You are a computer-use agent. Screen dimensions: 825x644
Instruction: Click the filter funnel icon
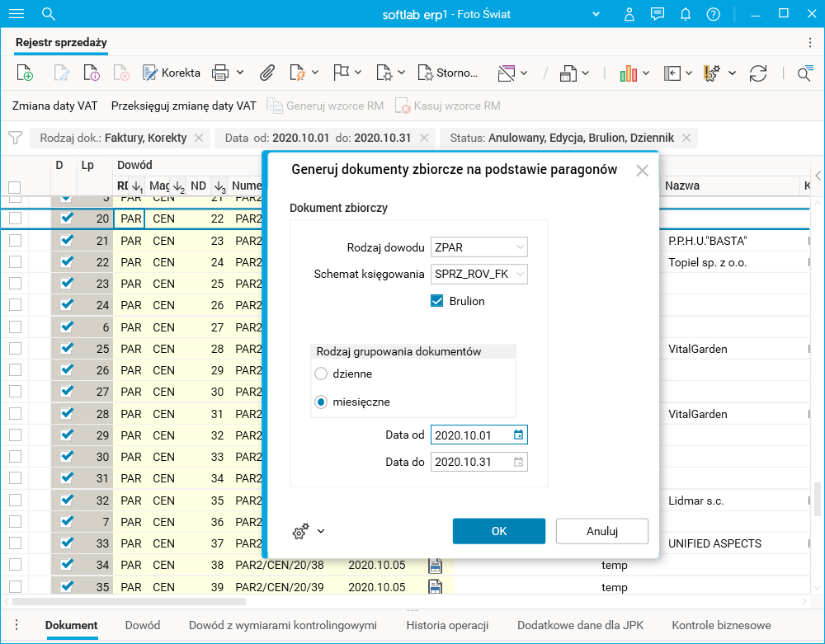point(15,138)
